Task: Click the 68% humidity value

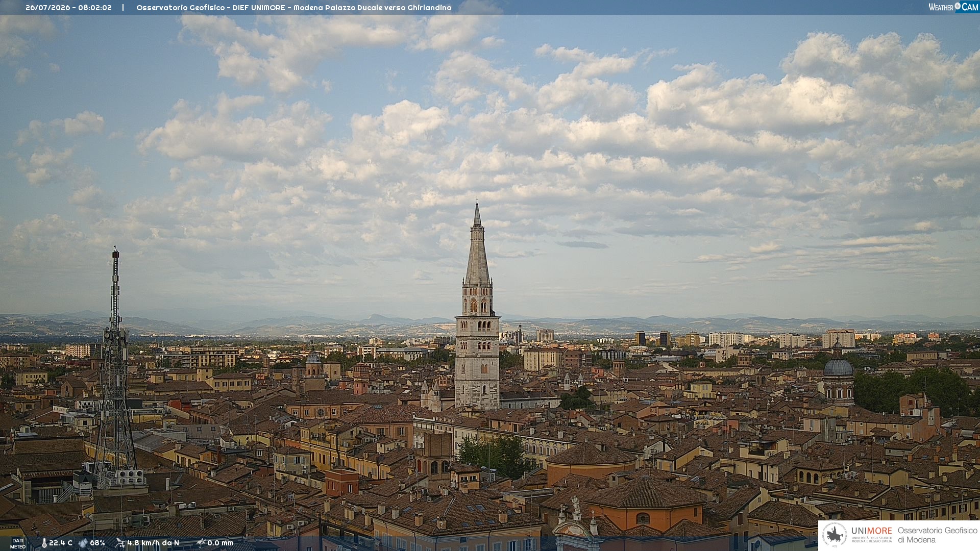Action: tap(97, 543)
